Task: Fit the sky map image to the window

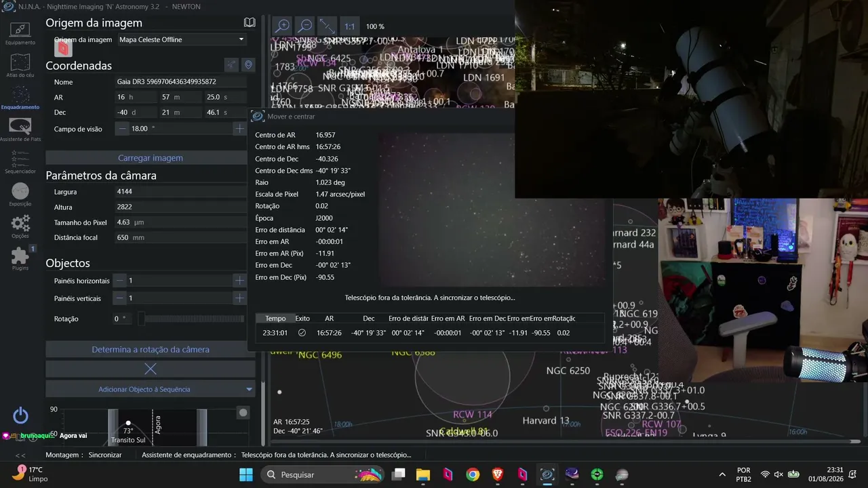Action: (327, 26)
